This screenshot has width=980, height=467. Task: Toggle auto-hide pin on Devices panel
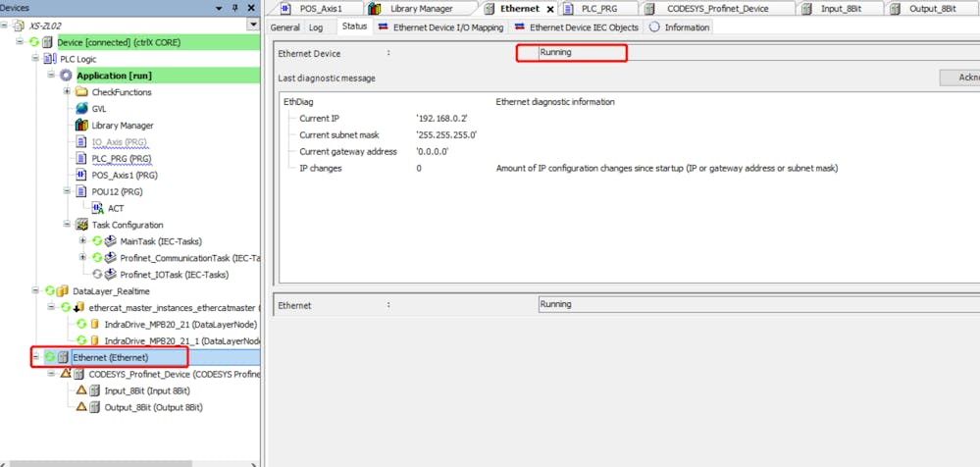coord(234,8)
